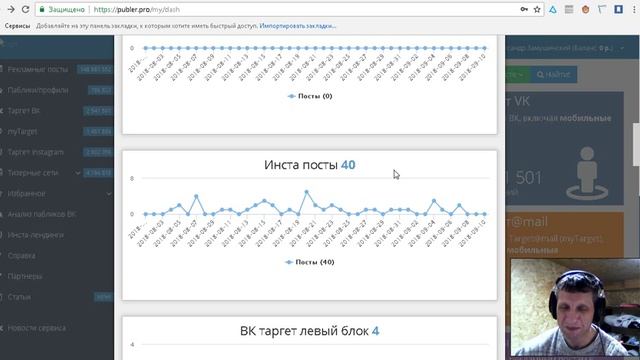Open Избранное in the sidebar
This screenshot has height=360, width=640.
tap(26, 194)
